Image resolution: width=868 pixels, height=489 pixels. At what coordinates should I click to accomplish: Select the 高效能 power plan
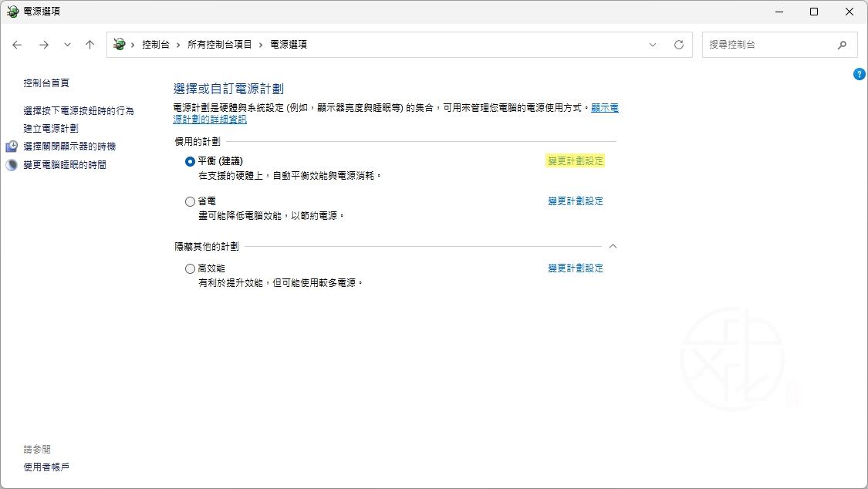(190, 269)
